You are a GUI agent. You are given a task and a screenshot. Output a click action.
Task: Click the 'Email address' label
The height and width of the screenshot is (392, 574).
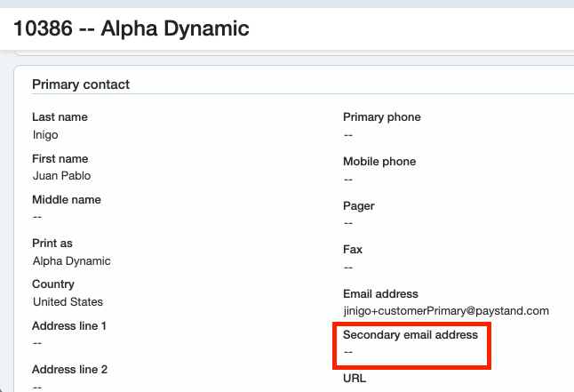click(x=380, y=294)
